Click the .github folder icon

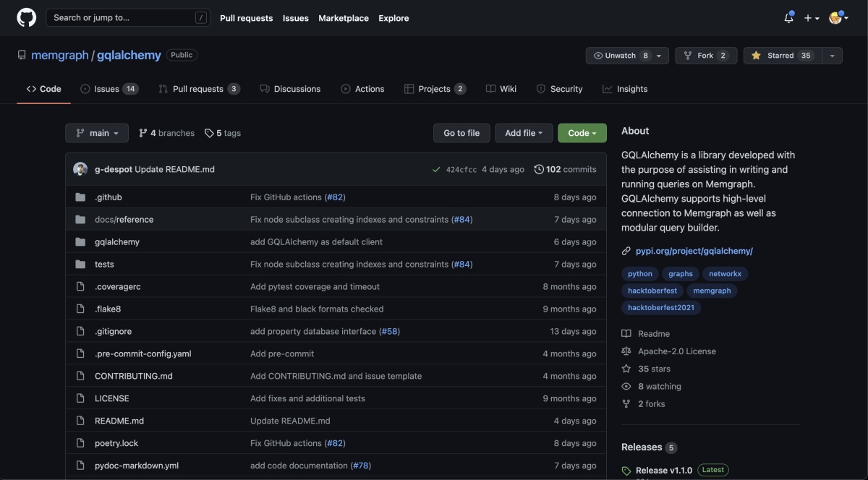(80, 197)
